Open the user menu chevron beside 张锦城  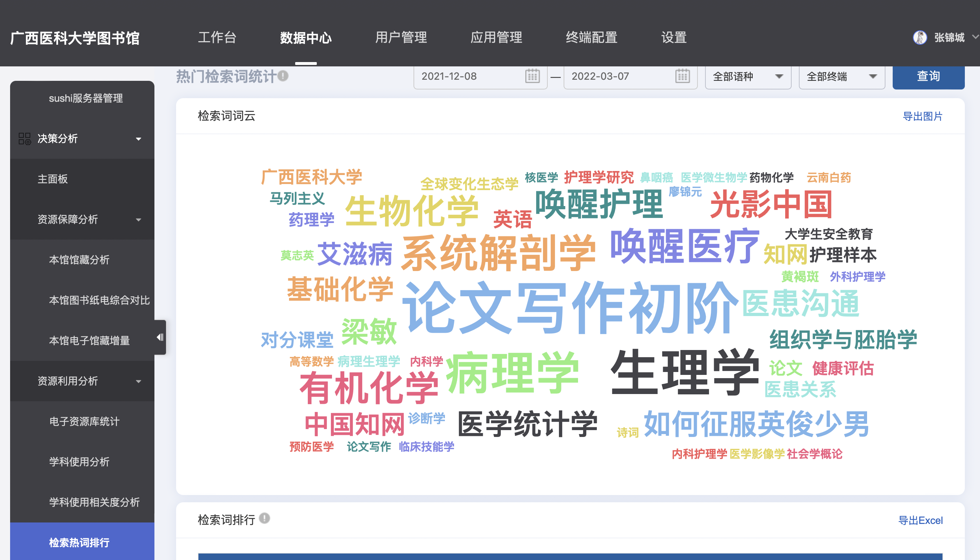pos(975,37)
